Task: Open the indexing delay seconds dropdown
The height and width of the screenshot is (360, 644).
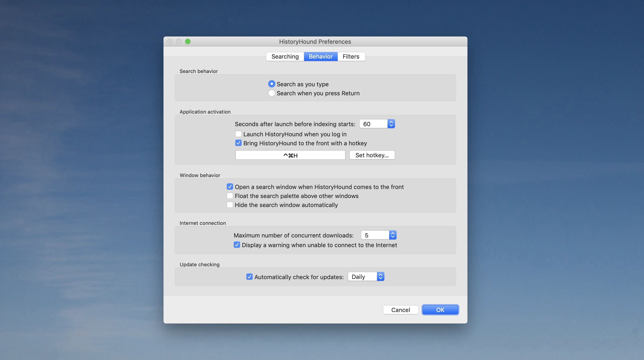Action: (377, 124)
